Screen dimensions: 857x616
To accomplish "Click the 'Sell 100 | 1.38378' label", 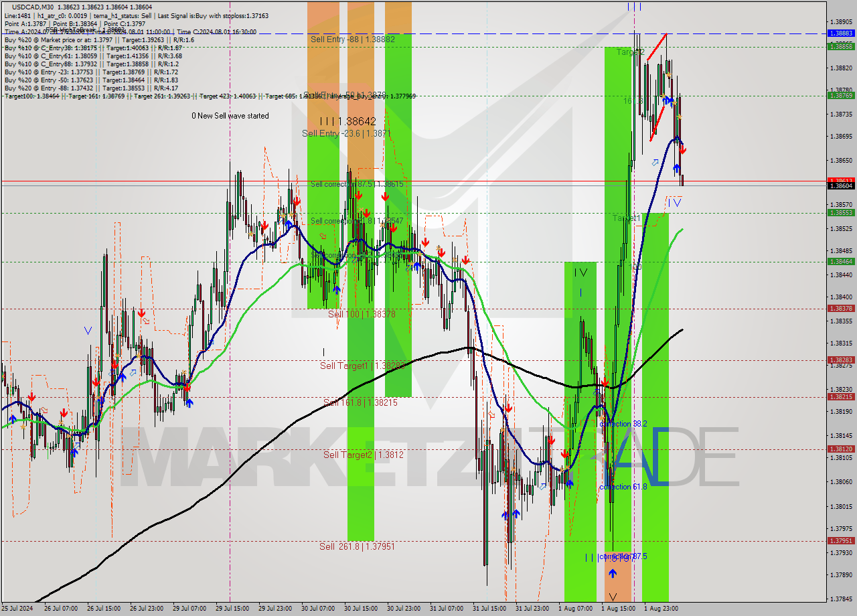I will coord(362,314).
